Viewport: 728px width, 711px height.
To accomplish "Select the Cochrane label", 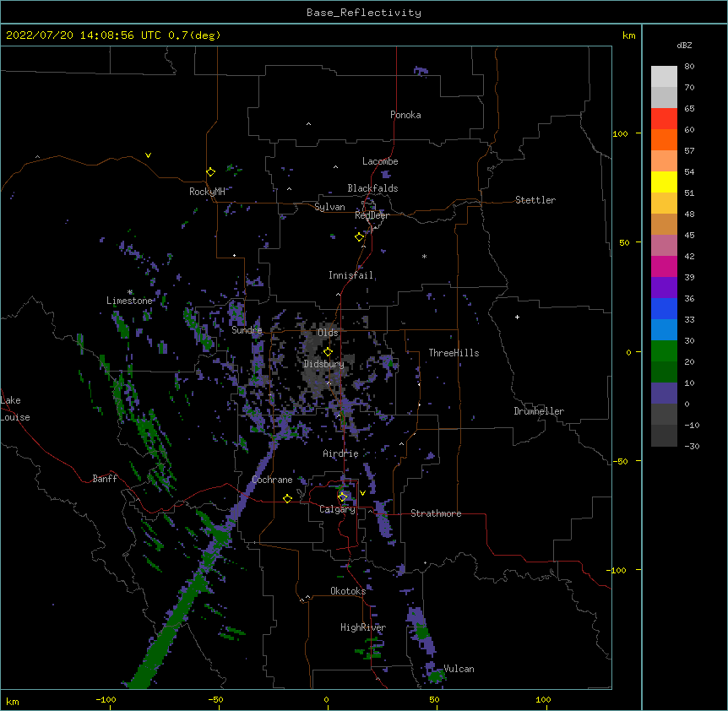I will (x=272, y=480).
